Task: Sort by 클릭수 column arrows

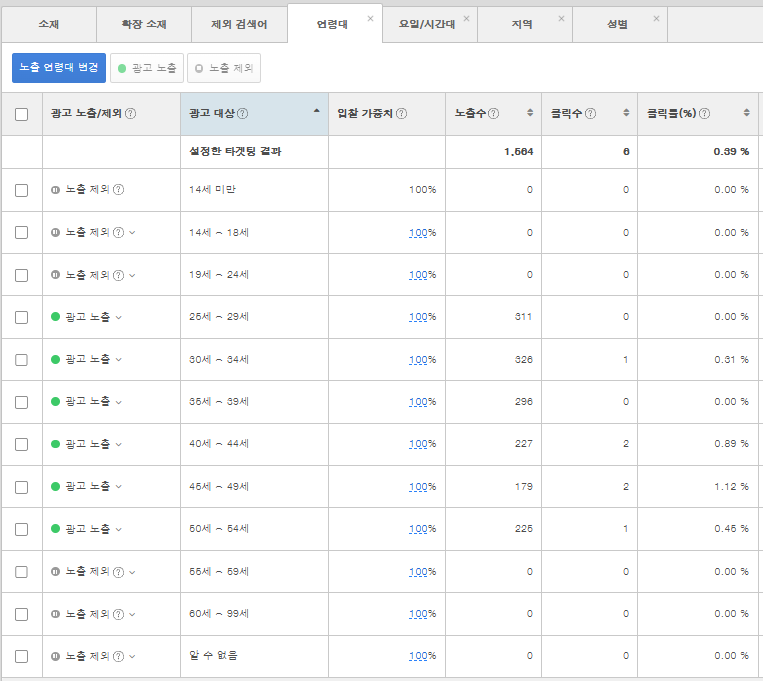Action: point(626,113)
